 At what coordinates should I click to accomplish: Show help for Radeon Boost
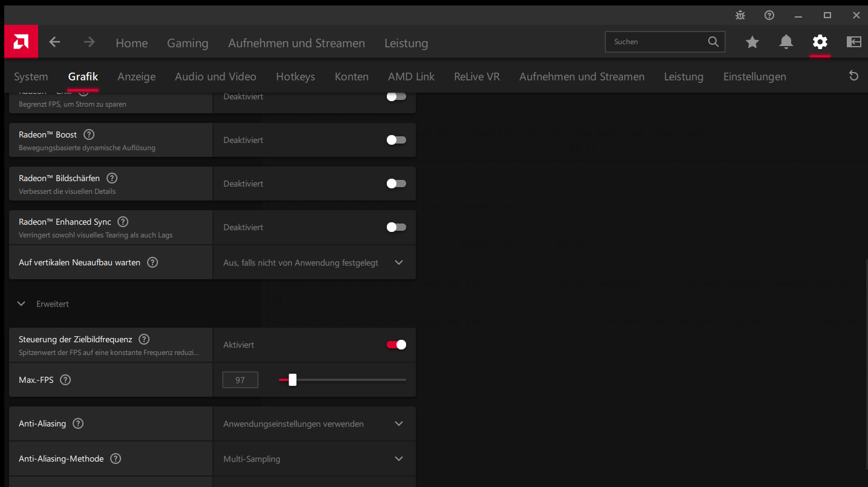click(x=89, y=134)
